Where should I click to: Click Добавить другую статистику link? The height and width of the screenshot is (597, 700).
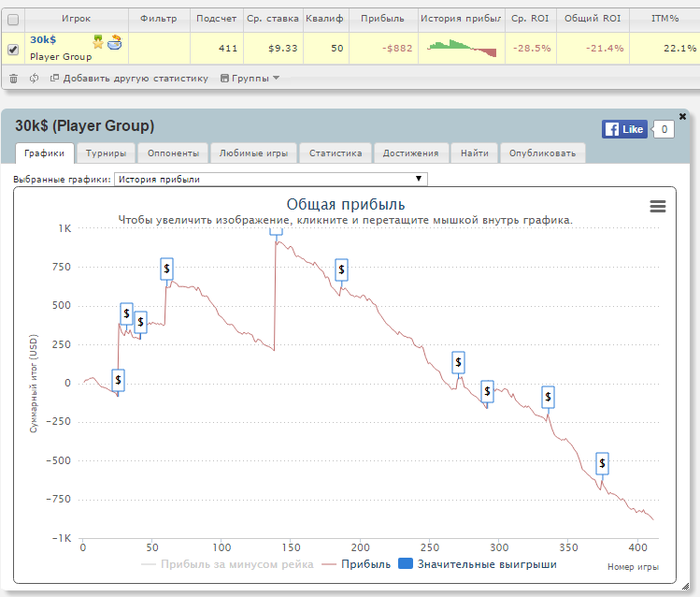pos(129,79)
